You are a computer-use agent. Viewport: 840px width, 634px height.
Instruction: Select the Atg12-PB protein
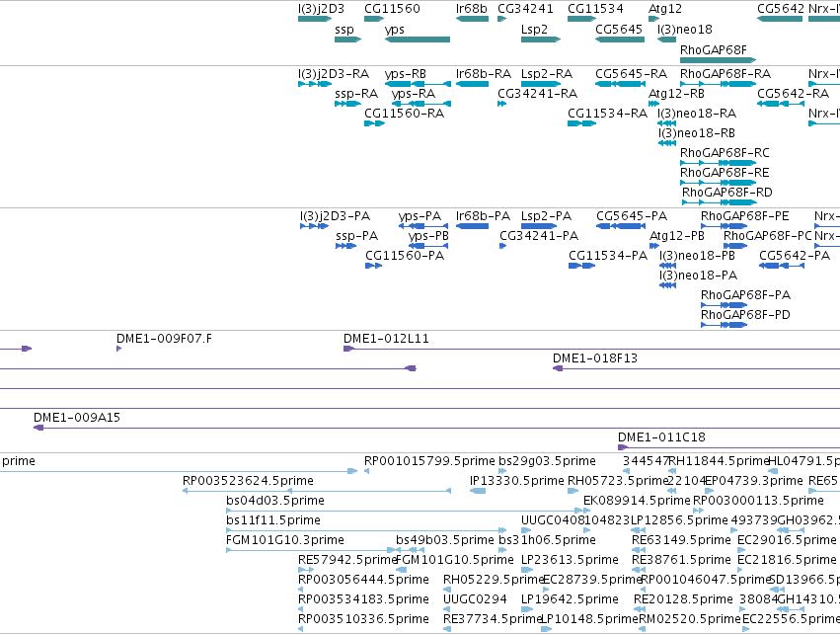point(654,246)
